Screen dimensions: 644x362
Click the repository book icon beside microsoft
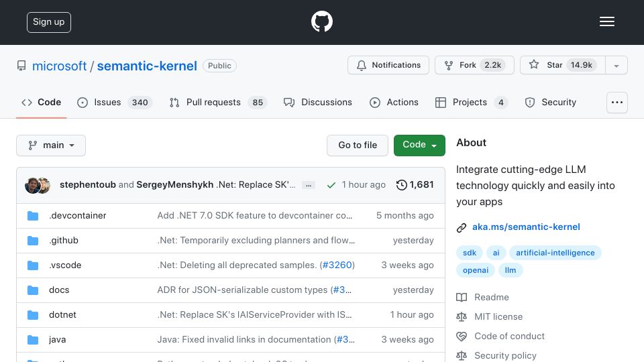pyautogui.click(x=21, y=66)
